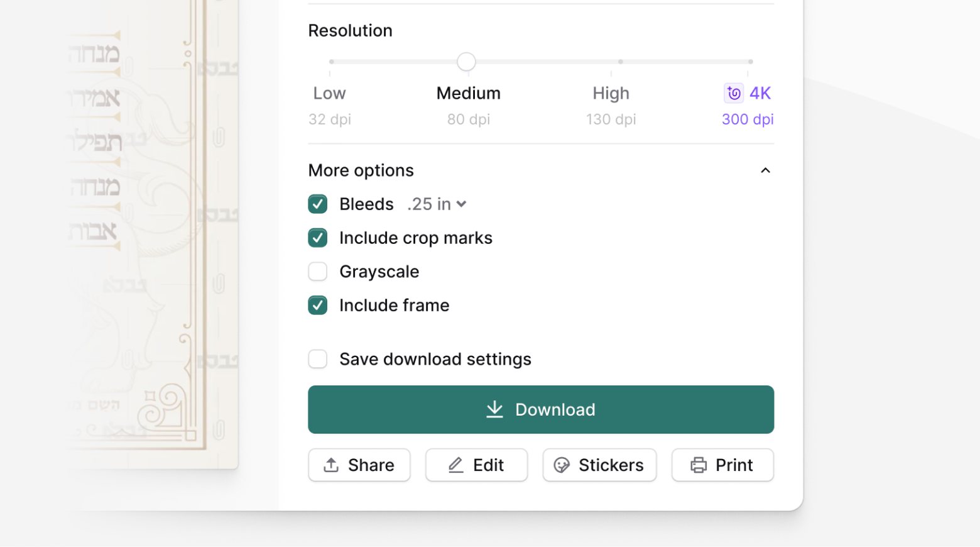Click the download arrow icon
Image resolution: width=980 pixels, height=547 pixels.
[495, 409]
